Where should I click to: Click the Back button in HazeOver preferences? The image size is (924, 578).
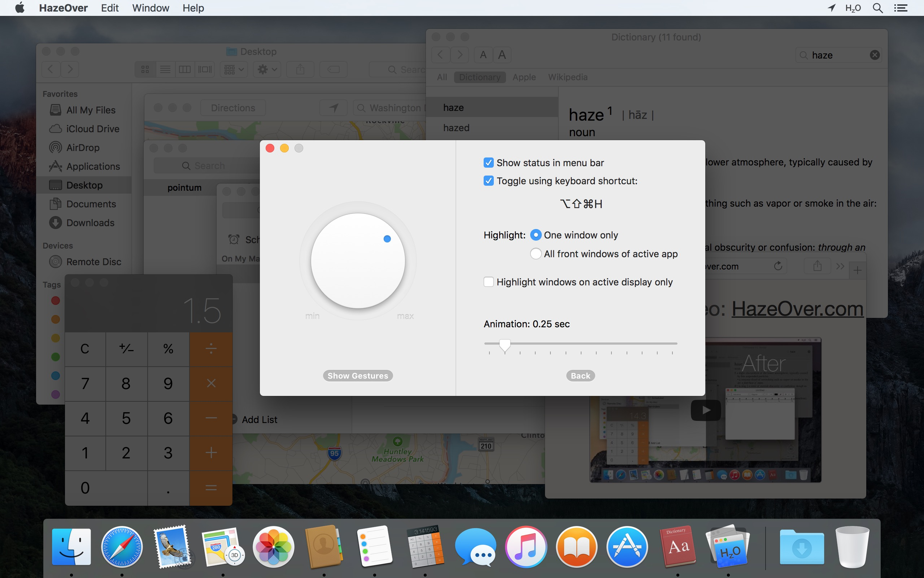(x=580, y=376)
